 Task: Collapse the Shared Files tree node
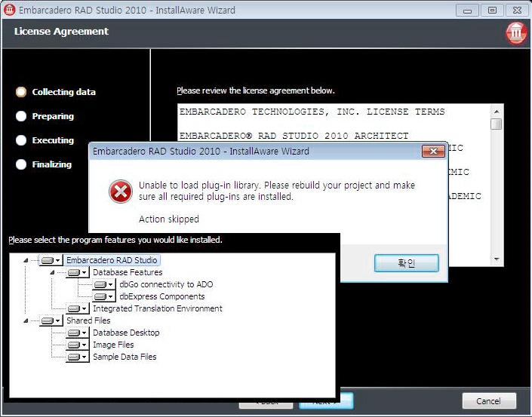coord(26,320)
